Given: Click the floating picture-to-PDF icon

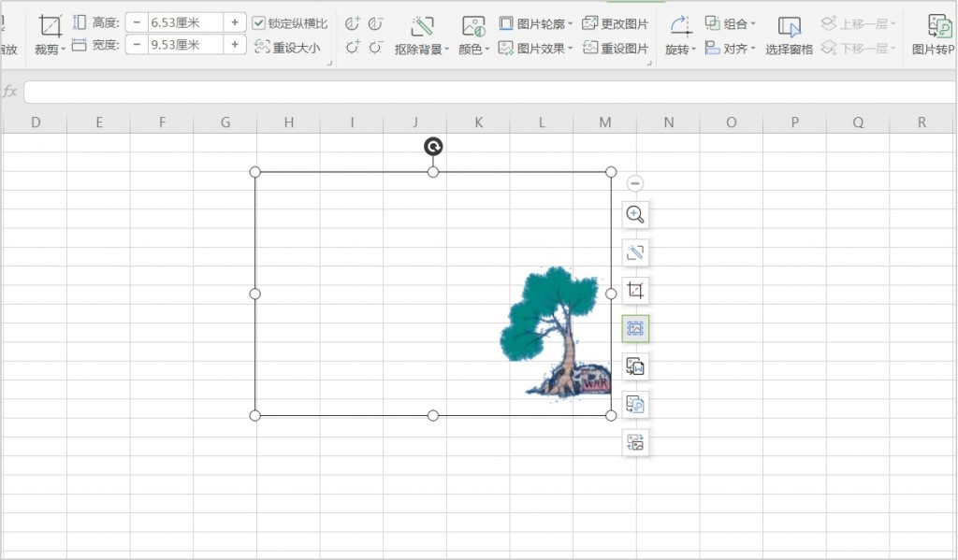Looking at the screenshot, I should pos(635,404).
